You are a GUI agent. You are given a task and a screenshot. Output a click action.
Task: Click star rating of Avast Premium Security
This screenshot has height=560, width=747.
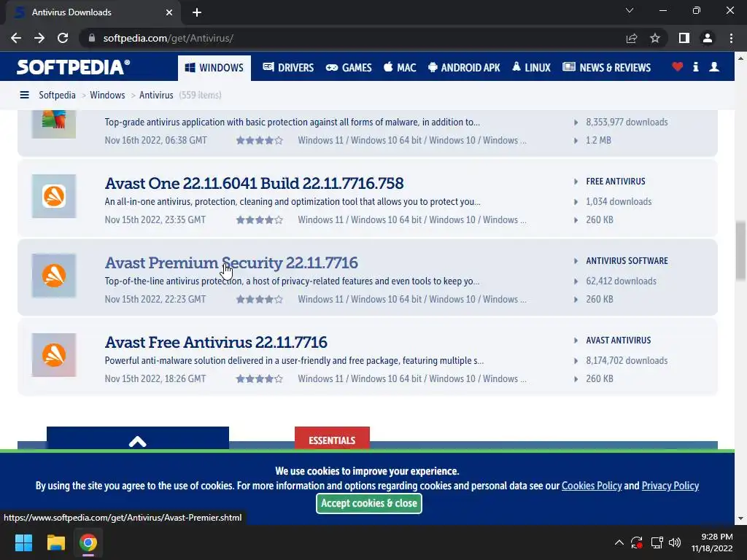(x=259, y=300)
